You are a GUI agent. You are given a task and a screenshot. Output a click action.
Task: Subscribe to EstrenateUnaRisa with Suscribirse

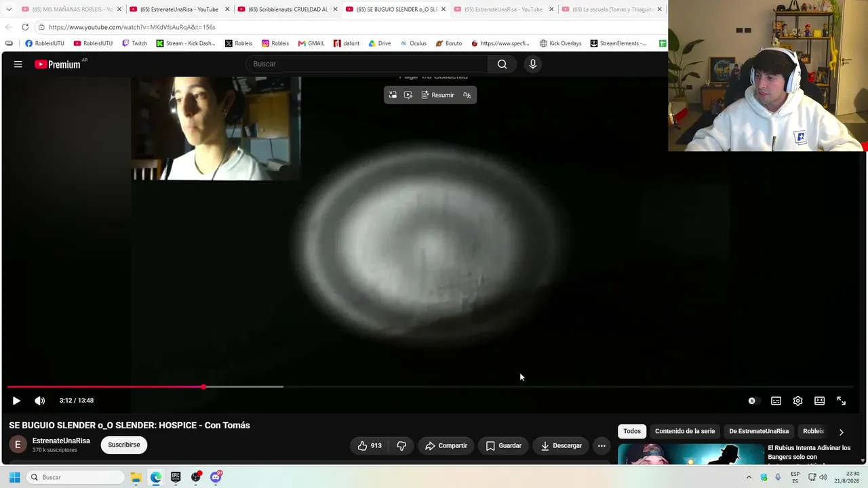[124, 445]
